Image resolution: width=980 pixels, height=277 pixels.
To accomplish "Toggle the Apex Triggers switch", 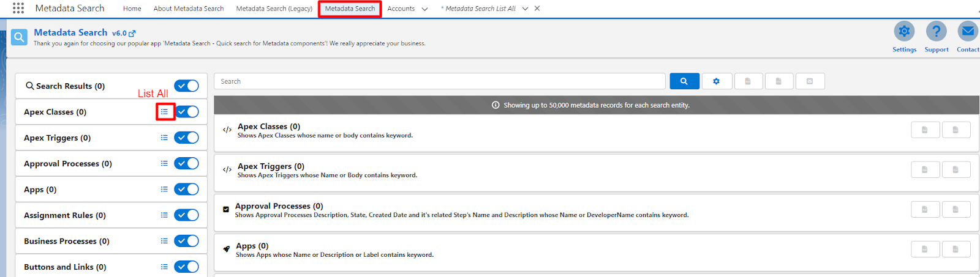I will [x=186, y=138].
